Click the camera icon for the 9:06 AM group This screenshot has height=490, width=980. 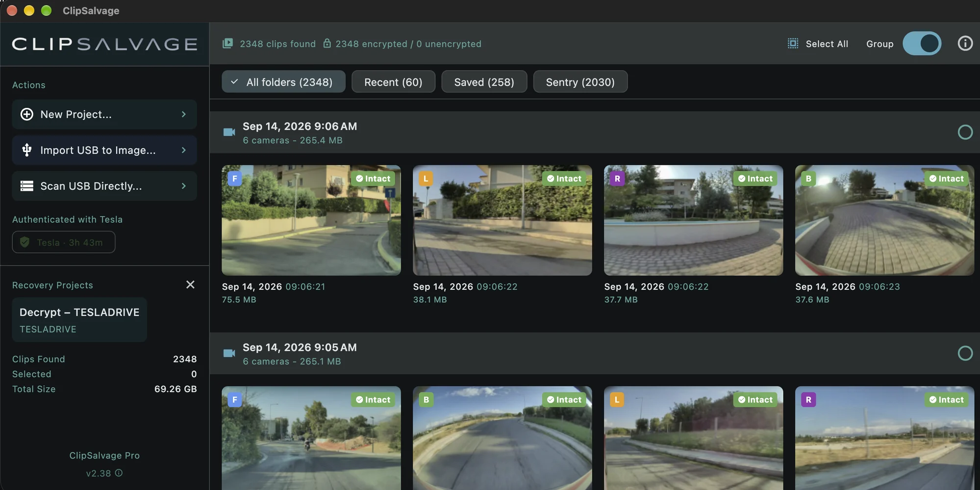[x=229, y=132]
